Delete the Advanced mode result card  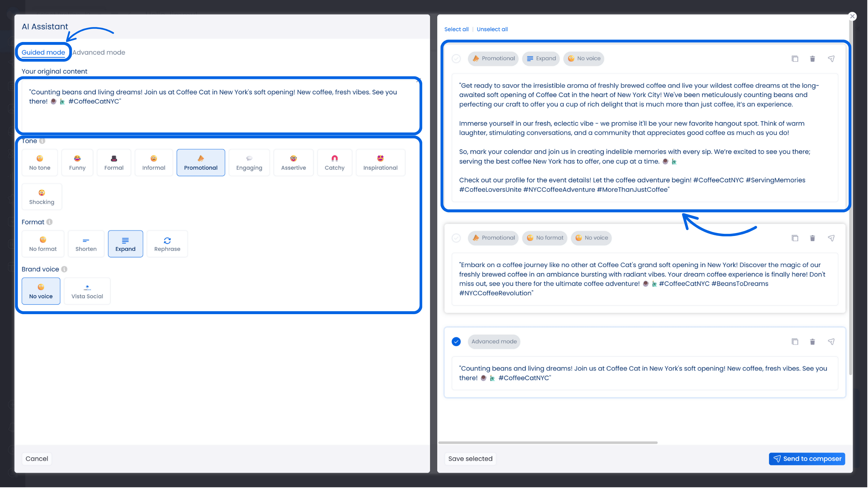[x=812, y=342]
